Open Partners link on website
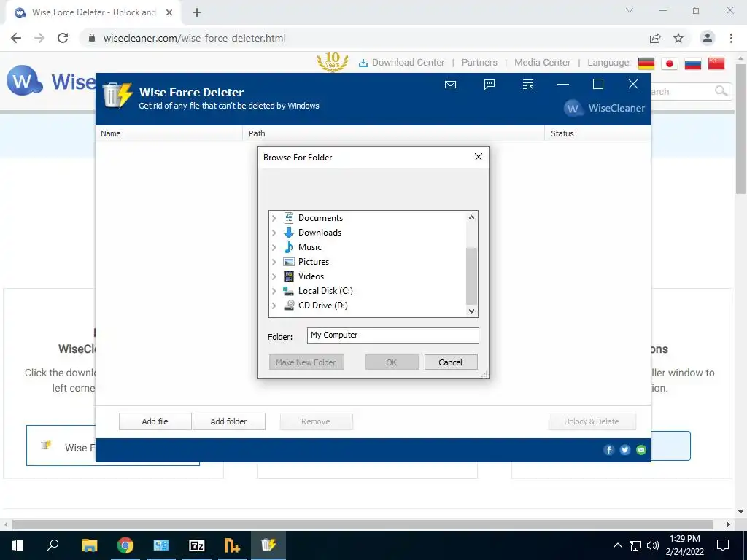Viewport: 747px width, 560px height. [479, 63]
